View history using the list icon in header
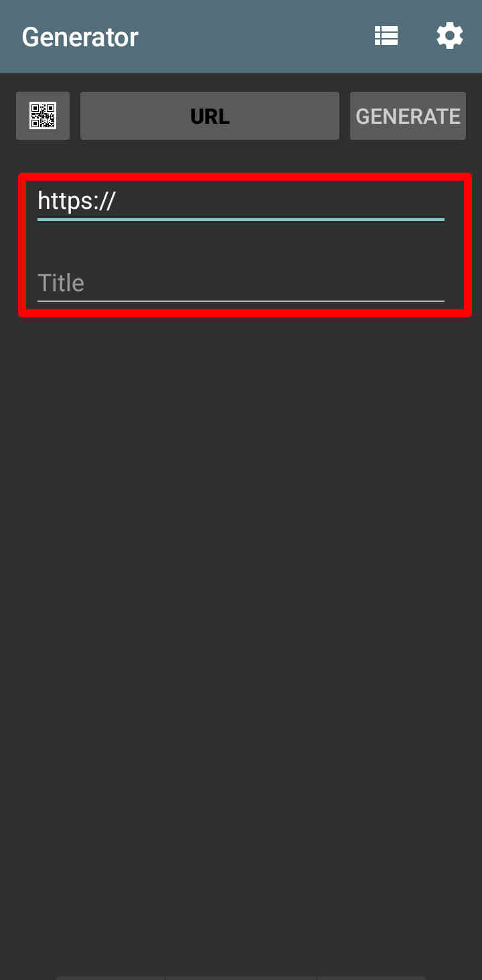Viewport: 482px width, 980px height. pos(386,36)
